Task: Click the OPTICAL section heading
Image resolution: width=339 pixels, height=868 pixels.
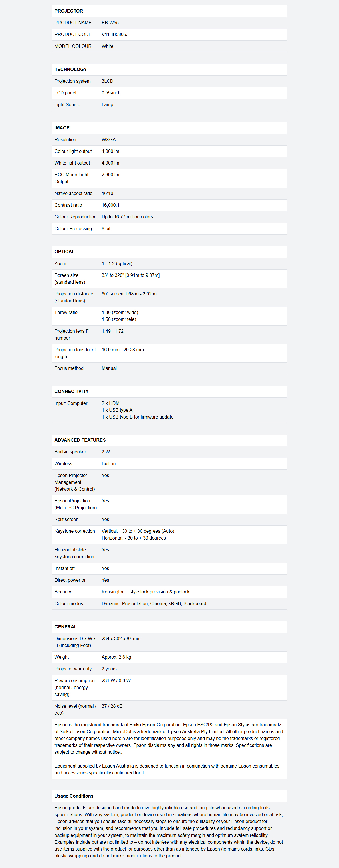Action: click(65, 252)
